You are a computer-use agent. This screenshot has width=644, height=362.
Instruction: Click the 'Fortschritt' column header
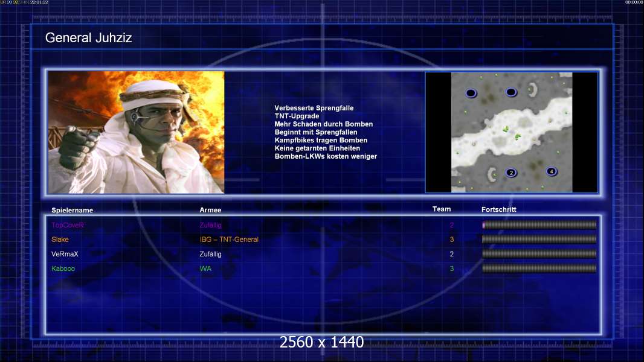[498, 209]
